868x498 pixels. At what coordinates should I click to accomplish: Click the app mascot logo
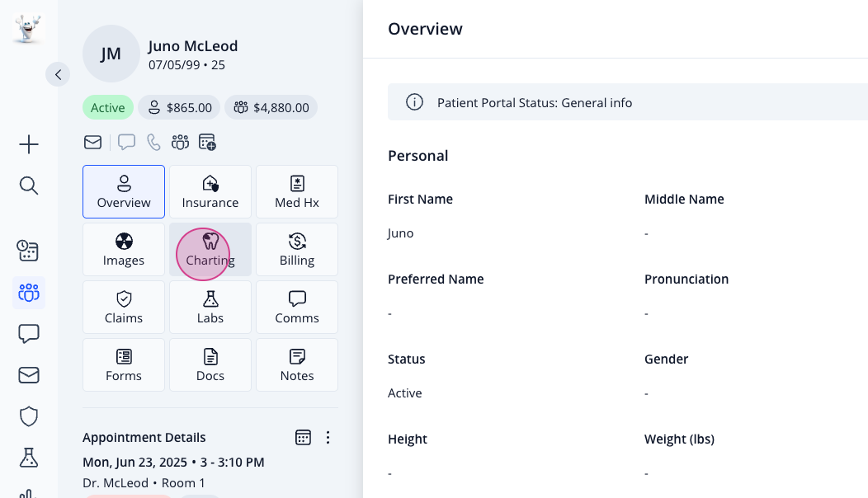(x=28, y=28)
